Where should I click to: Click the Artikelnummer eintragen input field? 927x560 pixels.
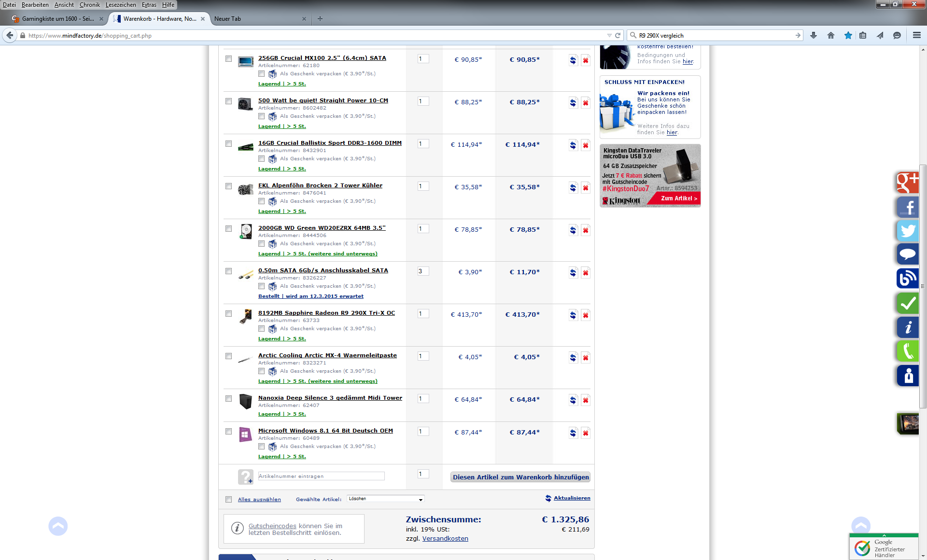click(321, 476)
